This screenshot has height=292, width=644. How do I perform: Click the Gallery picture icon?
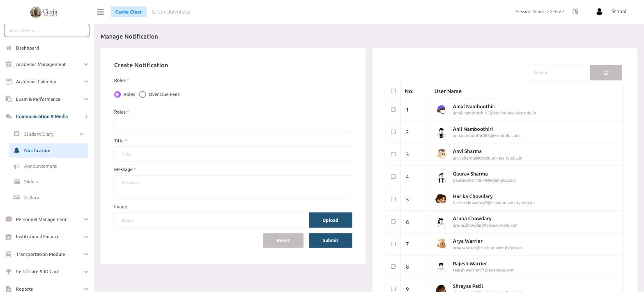[16, 198]
